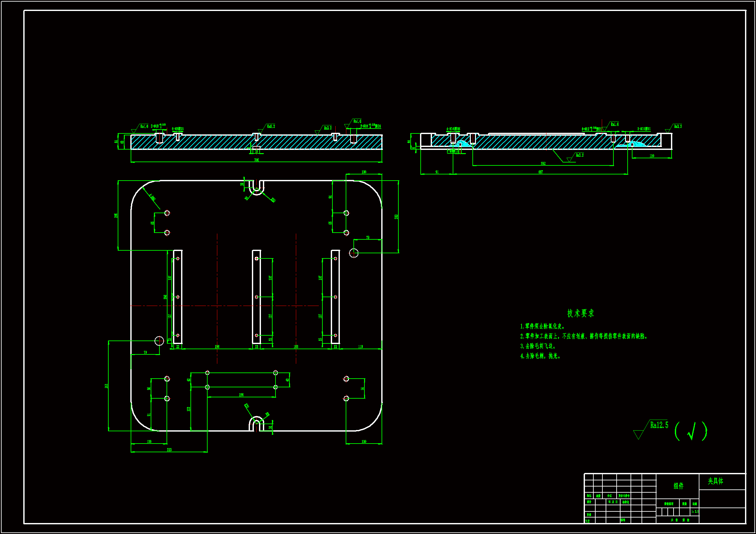Click the 110 dimension on the right section view
The image size is (756, 534).
652,156
